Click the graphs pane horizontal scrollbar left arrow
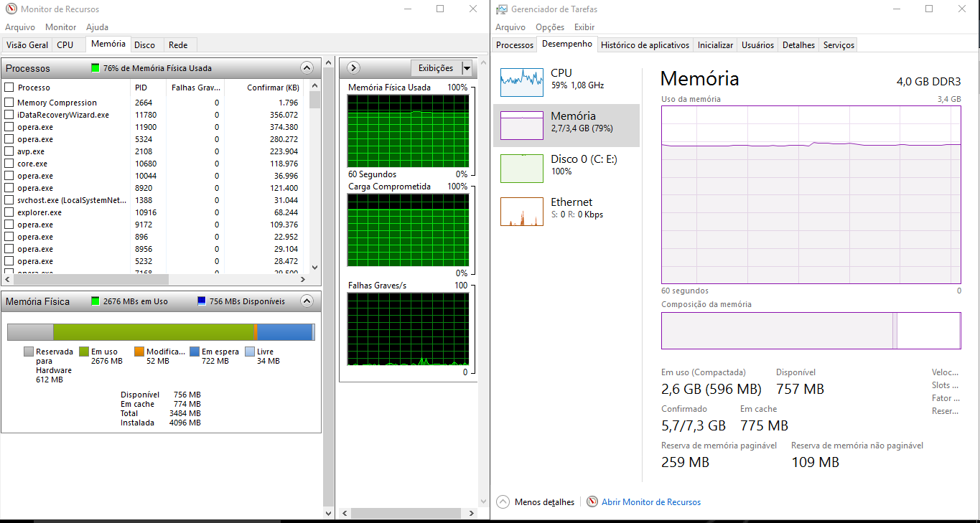 345,514
